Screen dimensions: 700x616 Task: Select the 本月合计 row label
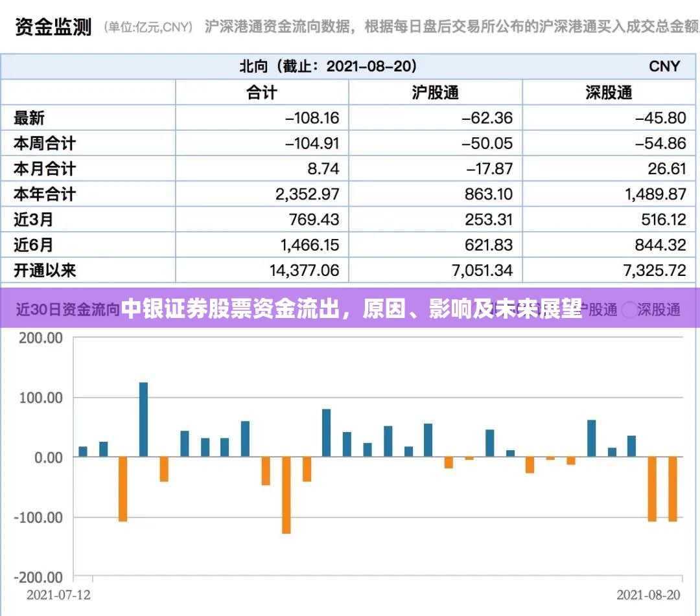pos(45,169)
